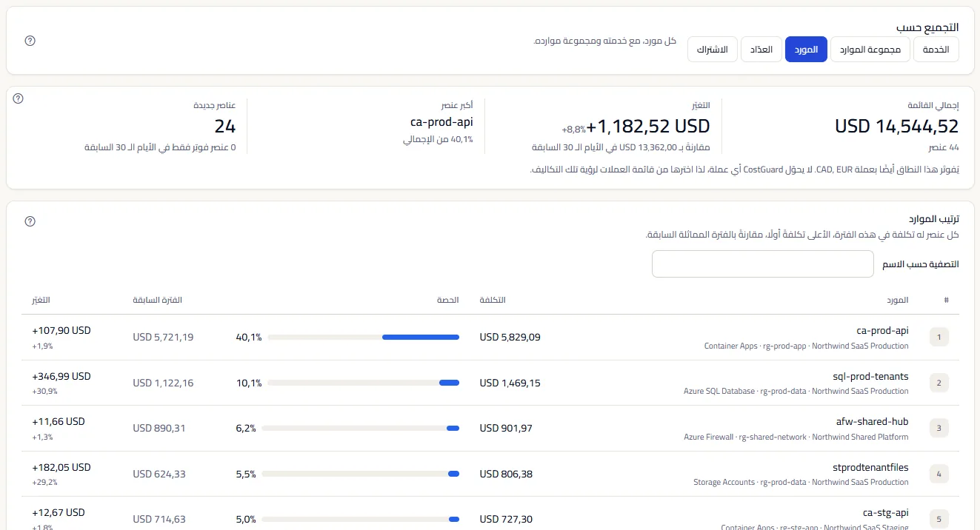Click cost value USD 806,38
Image resolution: width=980 pixels, height=530 pixels.
pos(506,474)
